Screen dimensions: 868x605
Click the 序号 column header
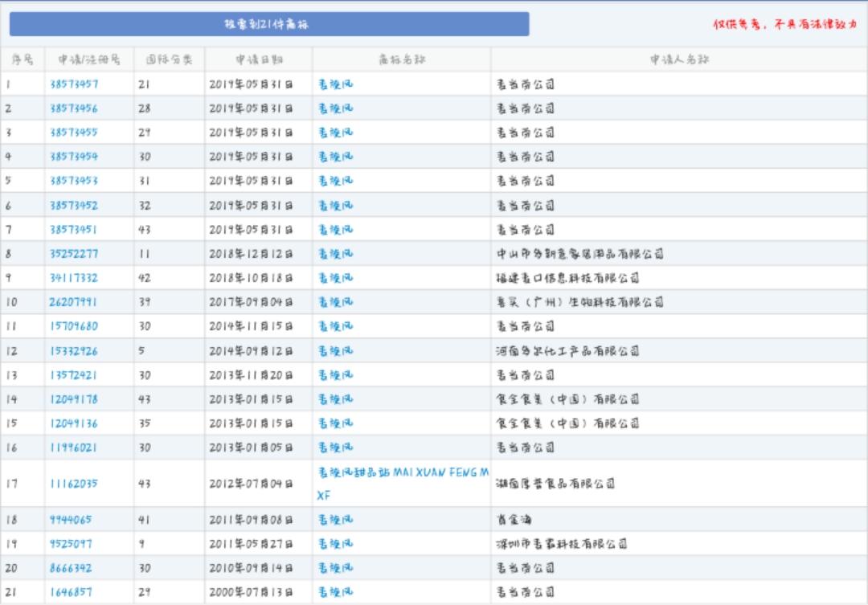(x=23, y=59)
